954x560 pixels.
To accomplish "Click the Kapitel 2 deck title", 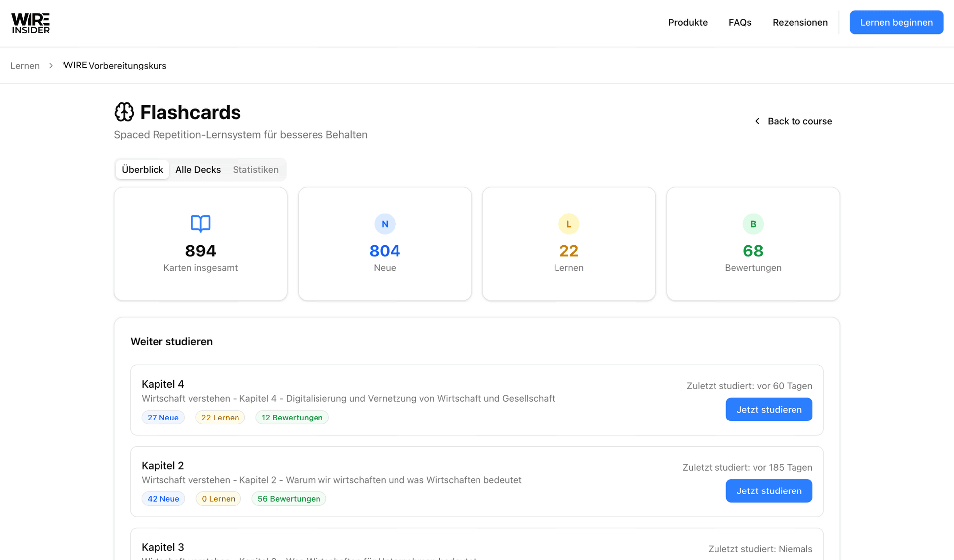I will pos(162,466).
